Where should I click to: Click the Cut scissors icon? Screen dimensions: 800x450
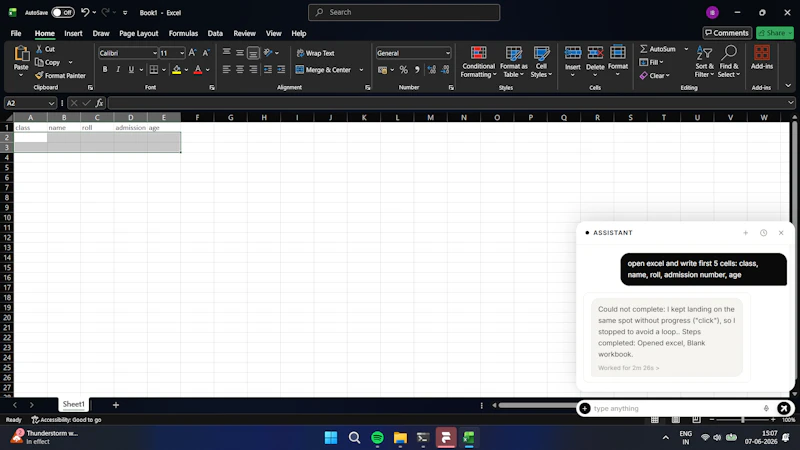(x=39, y=49)
